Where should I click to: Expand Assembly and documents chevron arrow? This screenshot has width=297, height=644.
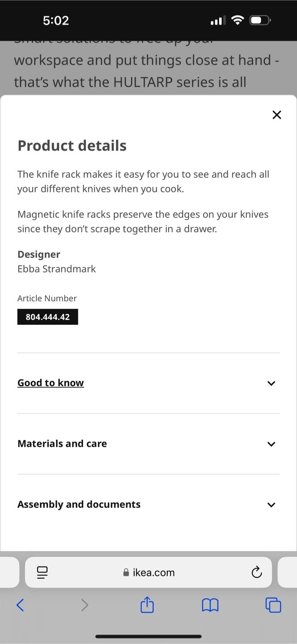[271, 505]
